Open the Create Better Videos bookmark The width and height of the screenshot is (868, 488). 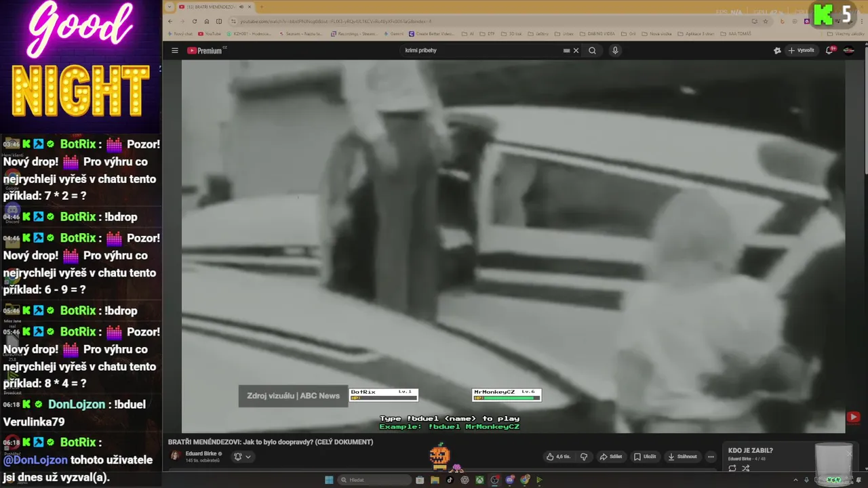(x=431, y=33)
